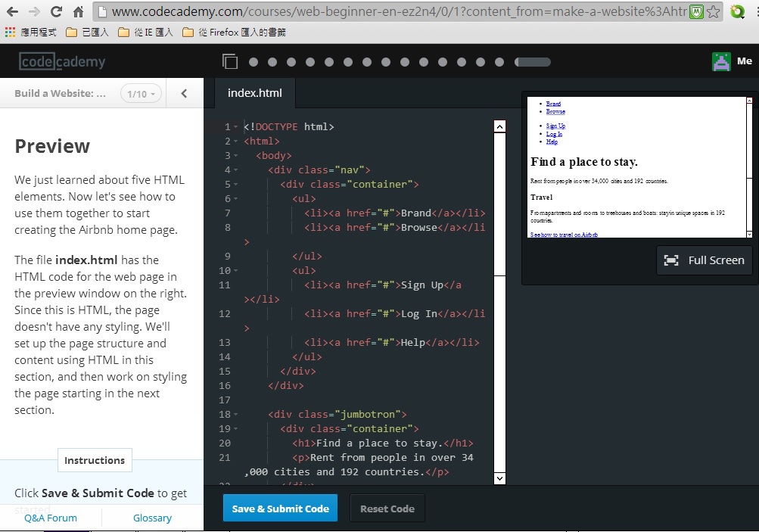Image resolution: width=759 pixels, height=532 pixels.
Task: Select the index.html editor tab
Action: click(254, 93)
